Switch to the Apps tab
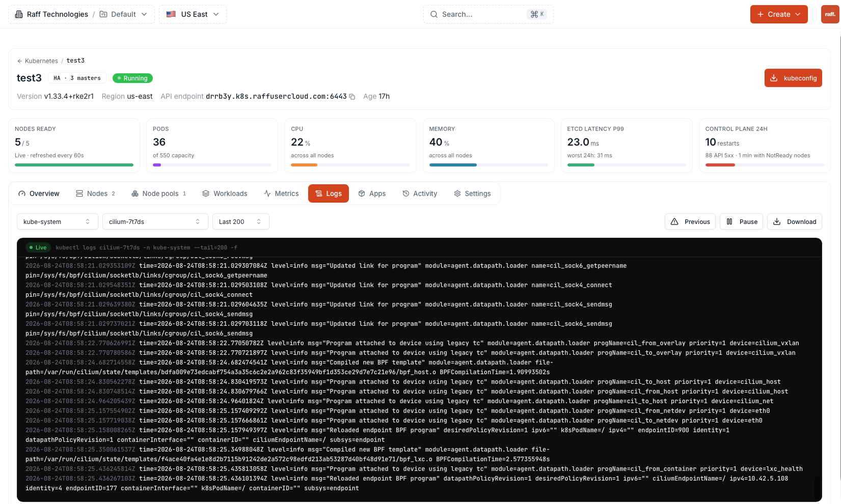The image size is (841, 504). 372,193
